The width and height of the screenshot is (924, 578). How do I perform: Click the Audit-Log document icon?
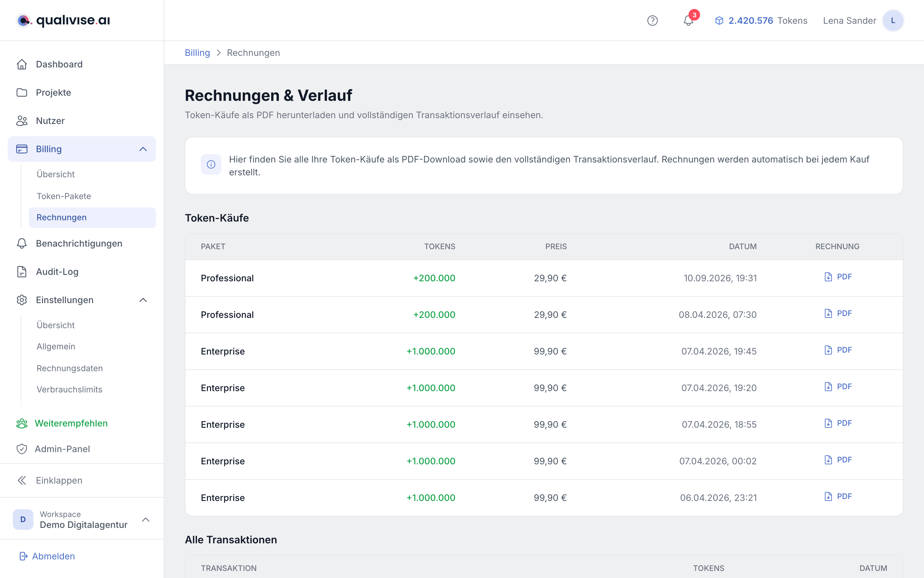point(22,272)
